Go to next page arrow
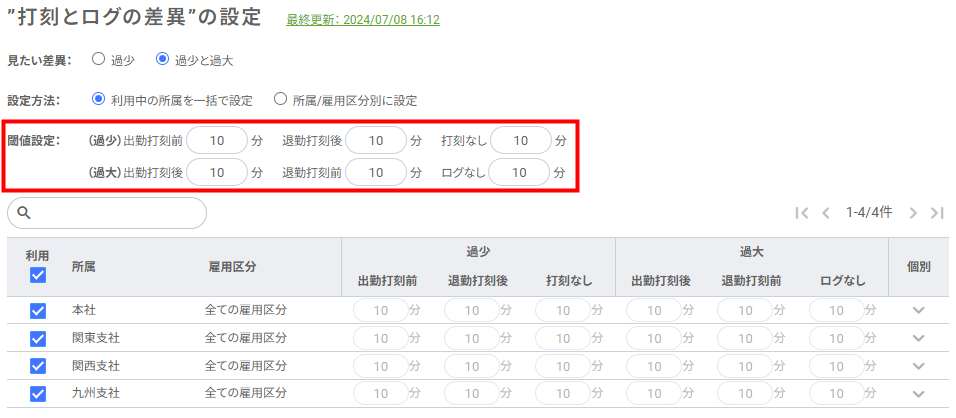956x418 pixels. click(x=913, y=213)
